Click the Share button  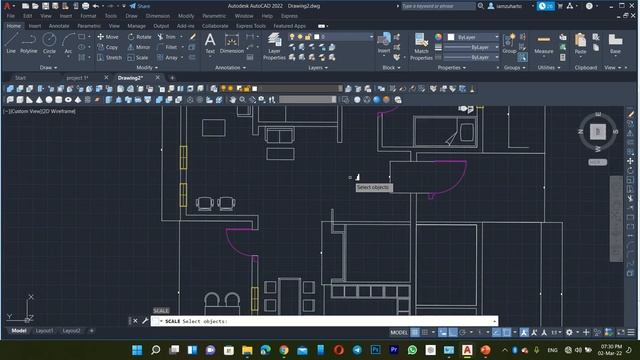pos(140,6)
